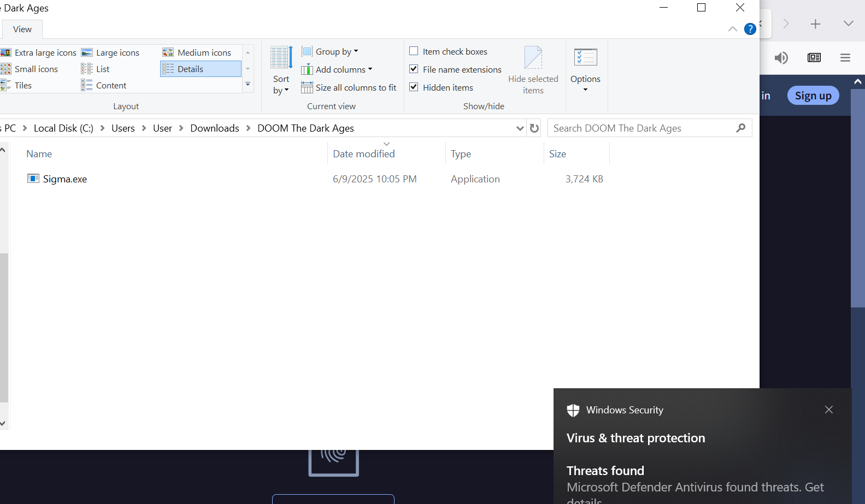Click the search magnifier icon

tap(741, 128)
